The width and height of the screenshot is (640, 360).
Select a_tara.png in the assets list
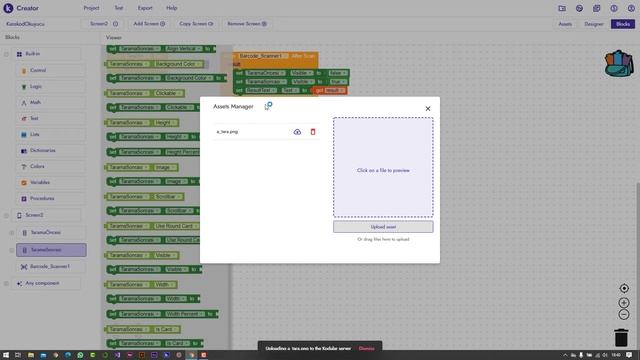tap(227, 132)
